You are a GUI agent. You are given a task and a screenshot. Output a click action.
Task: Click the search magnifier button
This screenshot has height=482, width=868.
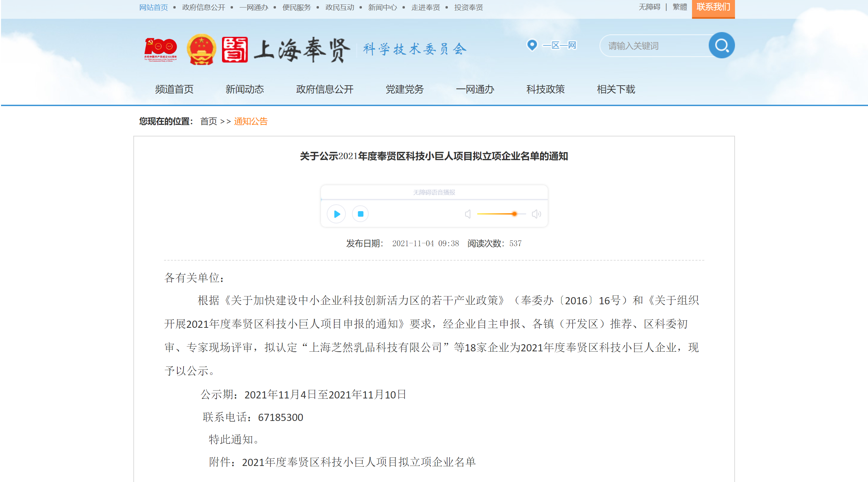point(721,45)
